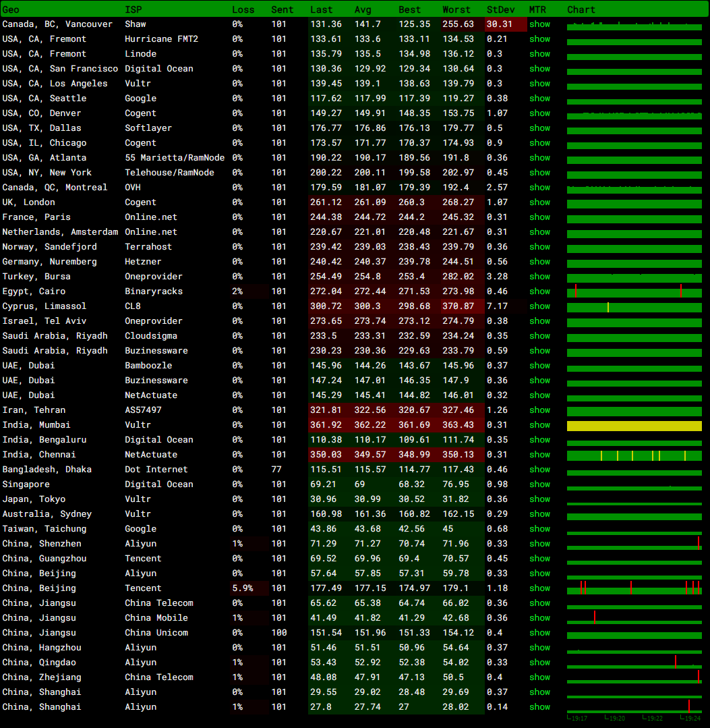
Task: Click the Geo column header
Action: (x=11, y=9)
